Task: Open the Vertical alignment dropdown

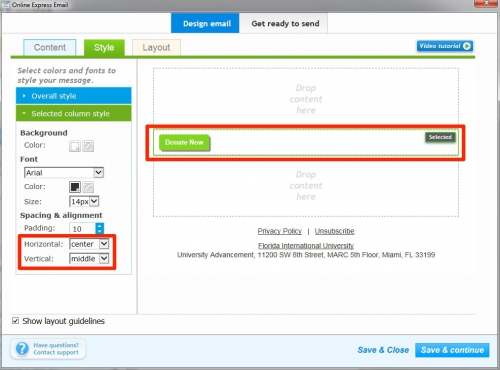Action: [x=89, y=259]
